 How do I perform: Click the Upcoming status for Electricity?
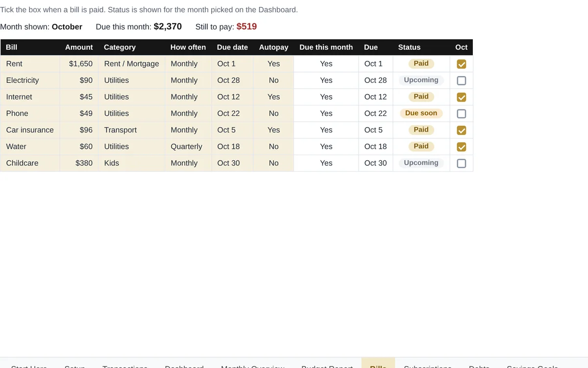coord(421,80)
